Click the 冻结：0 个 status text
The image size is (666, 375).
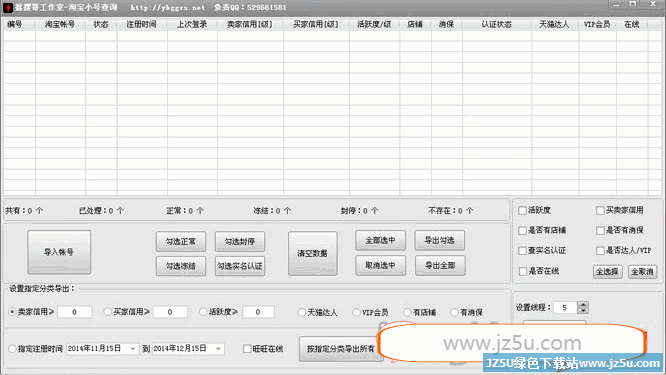point(272,211)
